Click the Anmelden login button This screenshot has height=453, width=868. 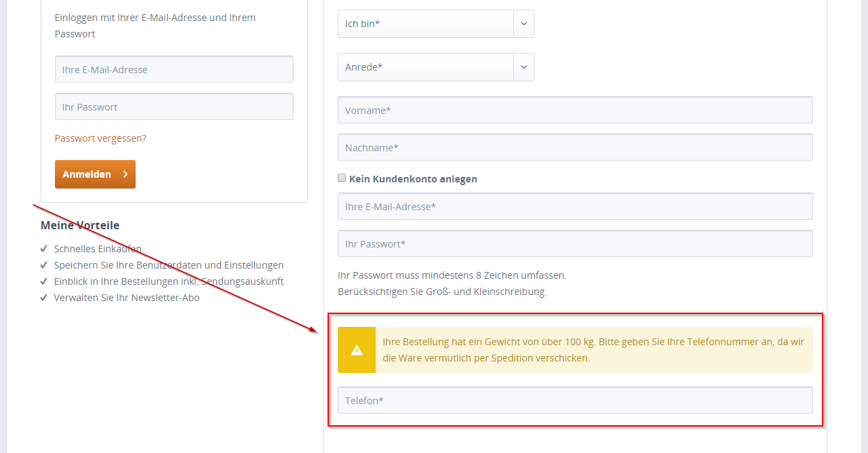pos(95,174)
